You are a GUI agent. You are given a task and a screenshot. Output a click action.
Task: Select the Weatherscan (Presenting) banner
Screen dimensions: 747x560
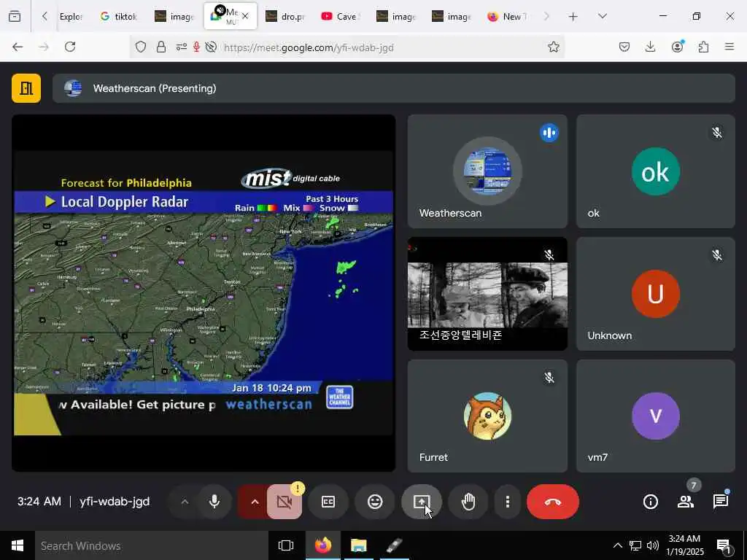393,88
